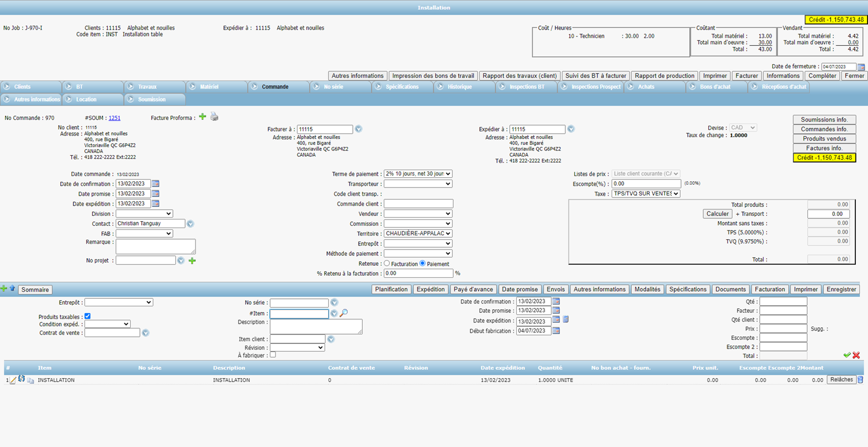
Task: Copy INSTALLATION line with duplicate icon
Action: [31, 380]
